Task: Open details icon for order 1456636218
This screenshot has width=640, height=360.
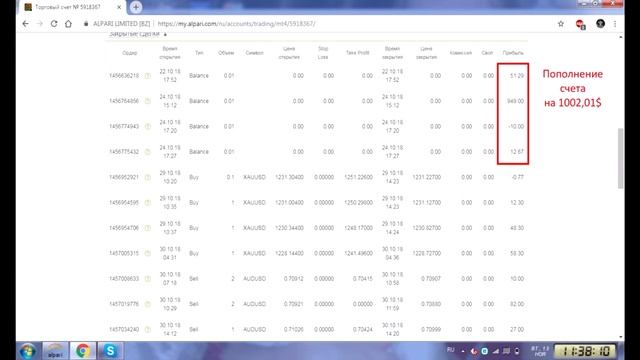Action: click(x=148, y=76)
